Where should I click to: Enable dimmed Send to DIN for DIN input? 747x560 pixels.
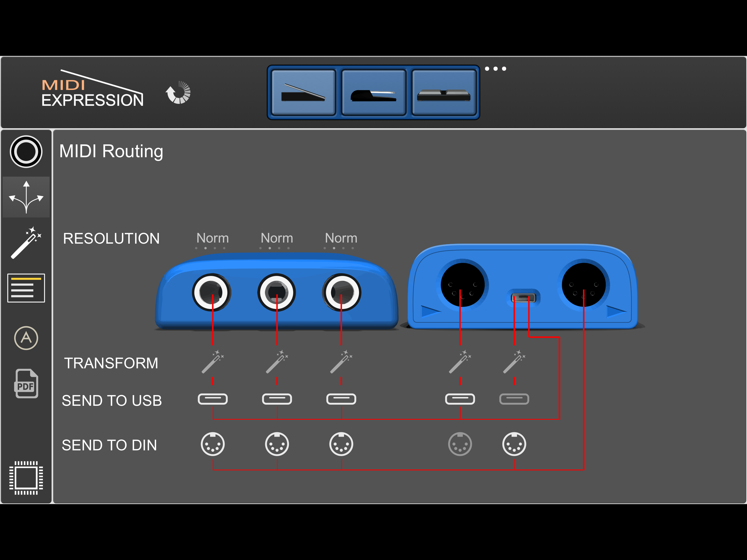pos(460,444)
